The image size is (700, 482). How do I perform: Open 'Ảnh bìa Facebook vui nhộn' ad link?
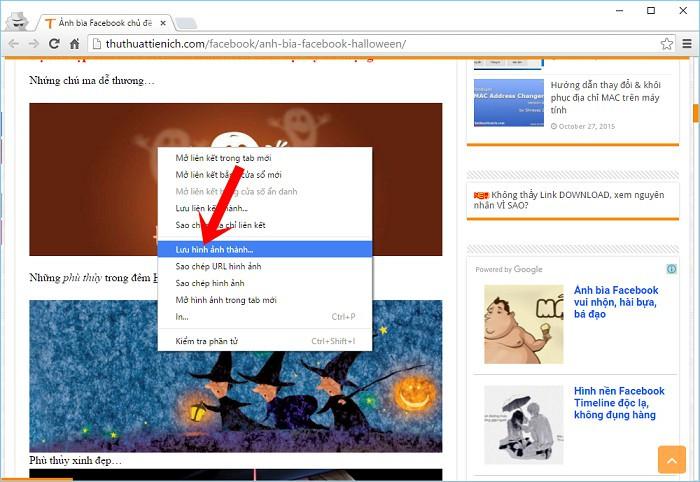(616, 302)
